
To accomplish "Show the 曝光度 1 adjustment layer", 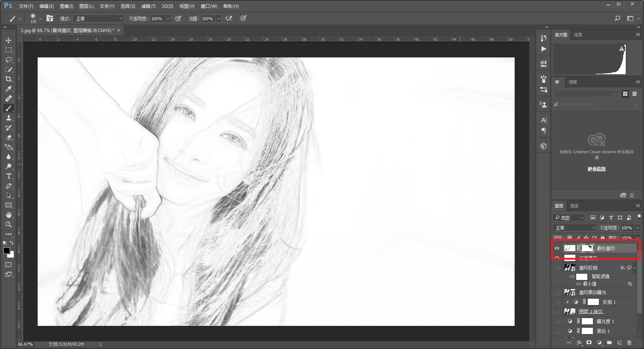I will pyautogui.click(x=557, y=321).
